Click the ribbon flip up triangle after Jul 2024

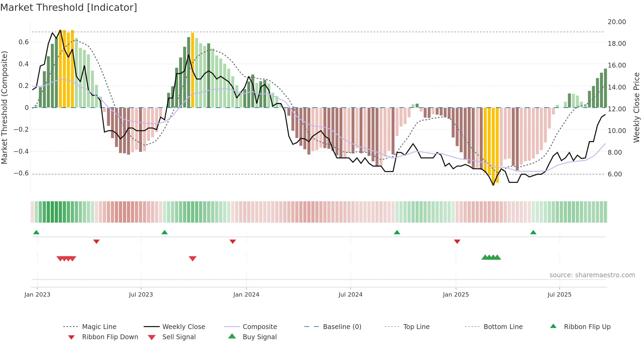[397, 232]
